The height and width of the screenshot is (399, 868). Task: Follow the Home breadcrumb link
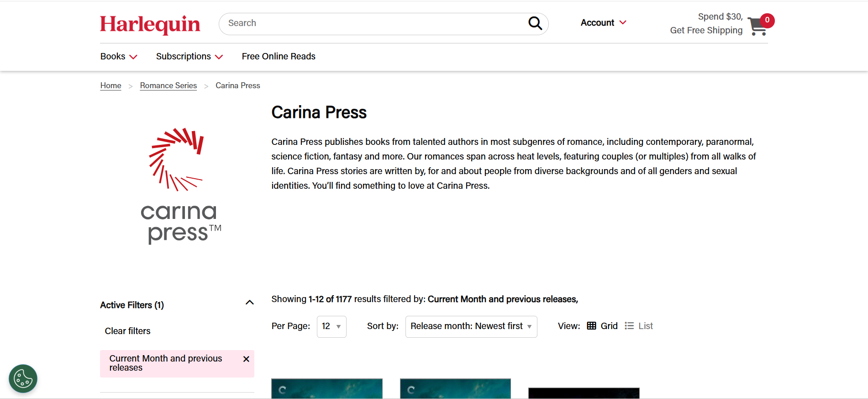click(111, 85)
